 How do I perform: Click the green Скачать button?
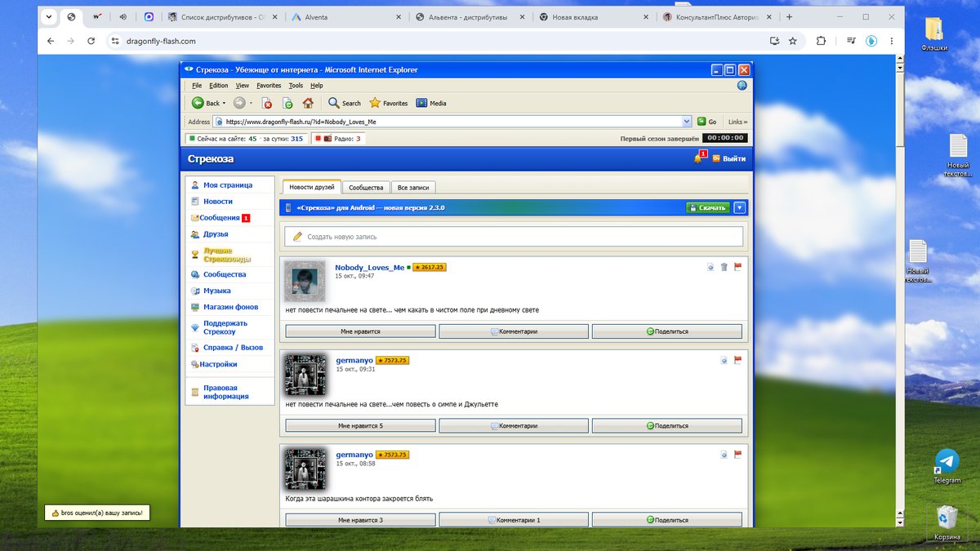[x=707, y=207]
